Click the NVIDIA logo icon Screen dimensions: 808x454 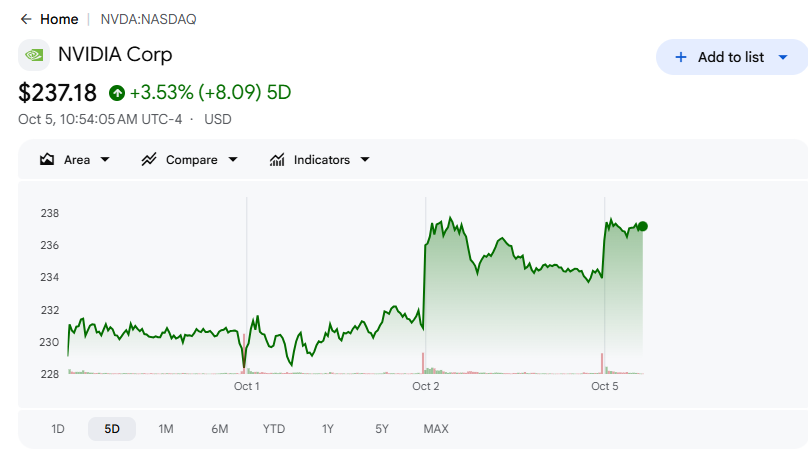(34, 55)
